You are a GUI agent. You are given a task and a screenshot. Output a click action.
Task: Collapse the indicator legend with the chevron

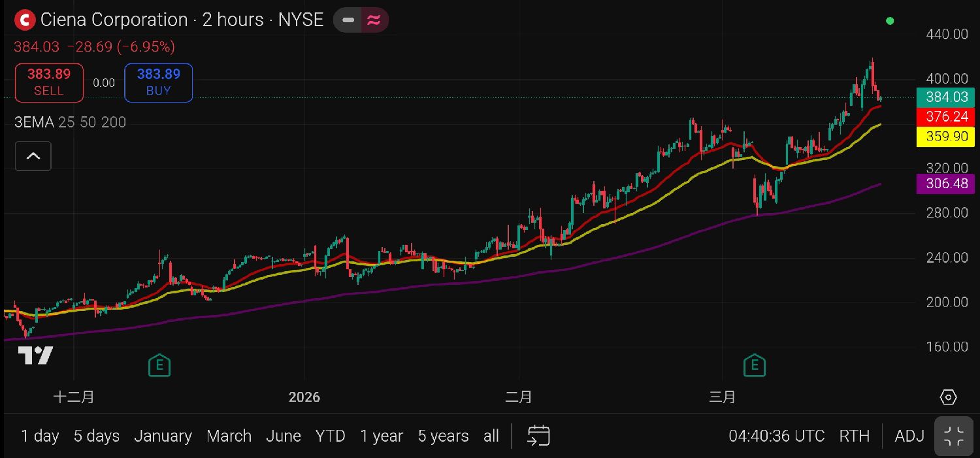point(33,156)
